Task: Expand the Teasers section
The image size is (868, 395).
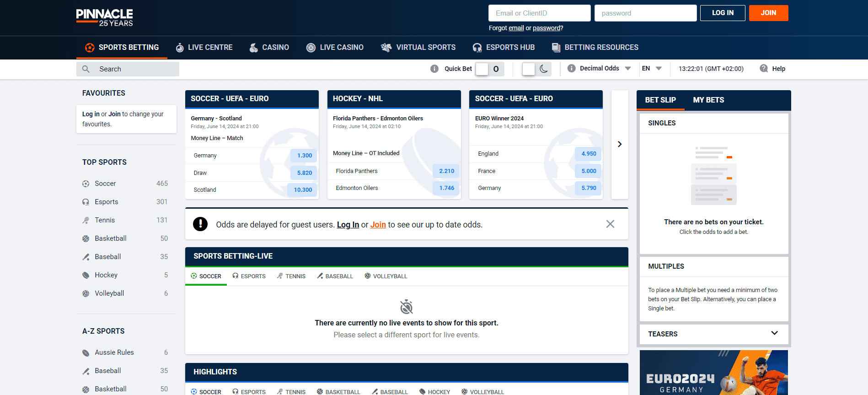Action: (x=713, y=334)
